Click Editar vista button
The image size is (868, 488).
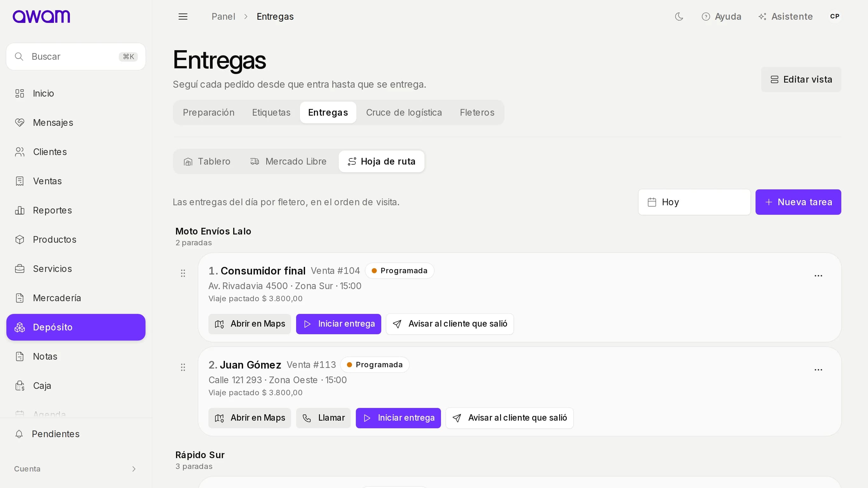[x=801, y=79]
